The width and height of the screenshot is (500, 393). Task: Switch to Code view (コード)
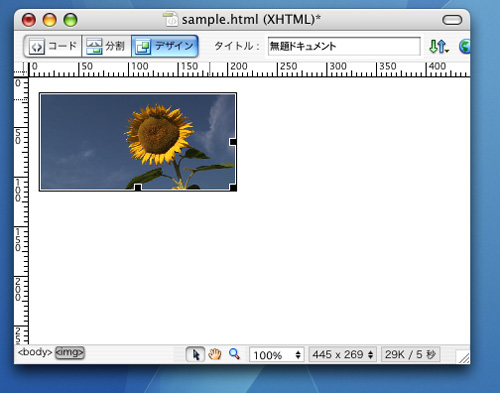coord(53,46)
